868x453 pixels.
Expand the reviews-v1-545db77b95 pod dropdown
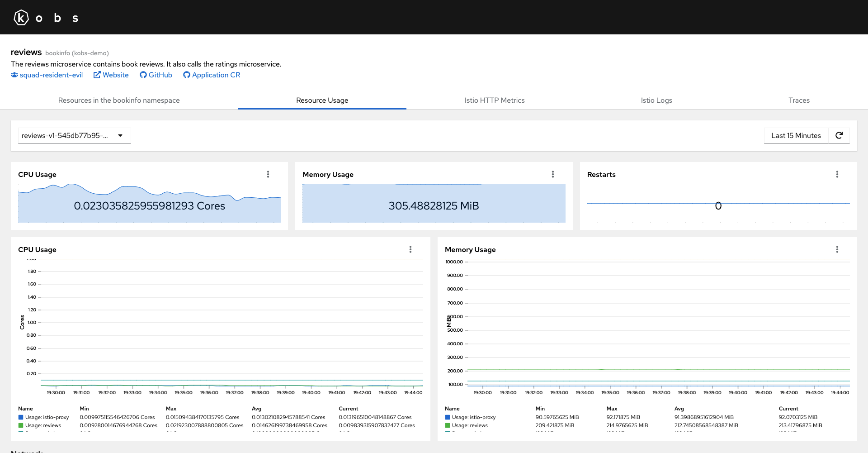75,136
